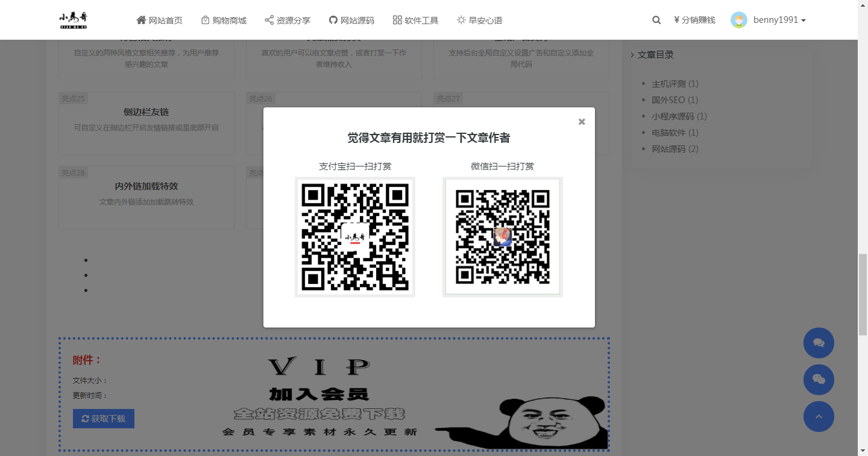The height and width of the screenshot is (456, 868).
Task: Click the popup title 觉得文章有用就打赏一下文章作者
Action: tap(429, 138)
